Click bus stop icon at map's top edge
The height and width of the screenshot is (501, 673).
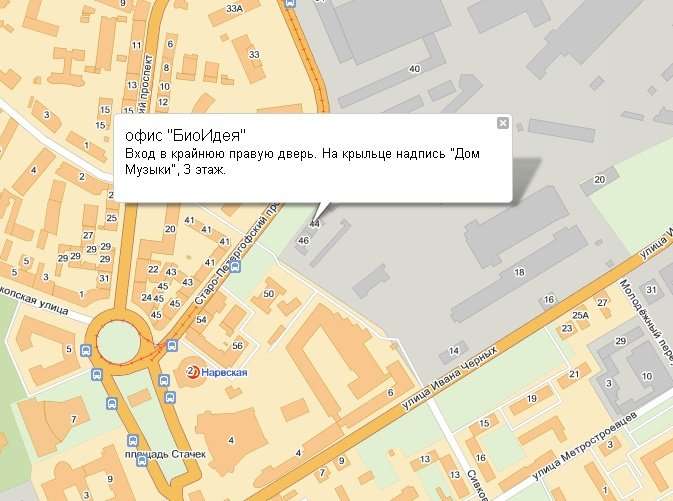291,3
